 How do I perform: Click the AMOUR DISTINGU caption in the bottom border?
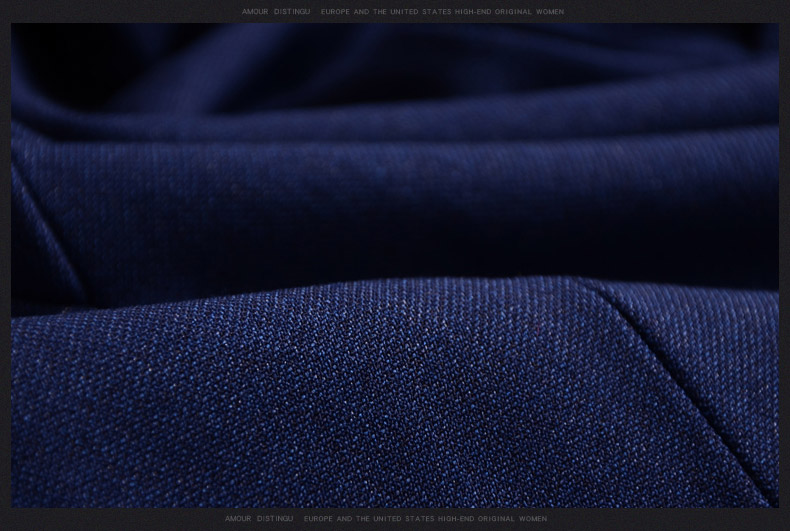coord(258,518)
